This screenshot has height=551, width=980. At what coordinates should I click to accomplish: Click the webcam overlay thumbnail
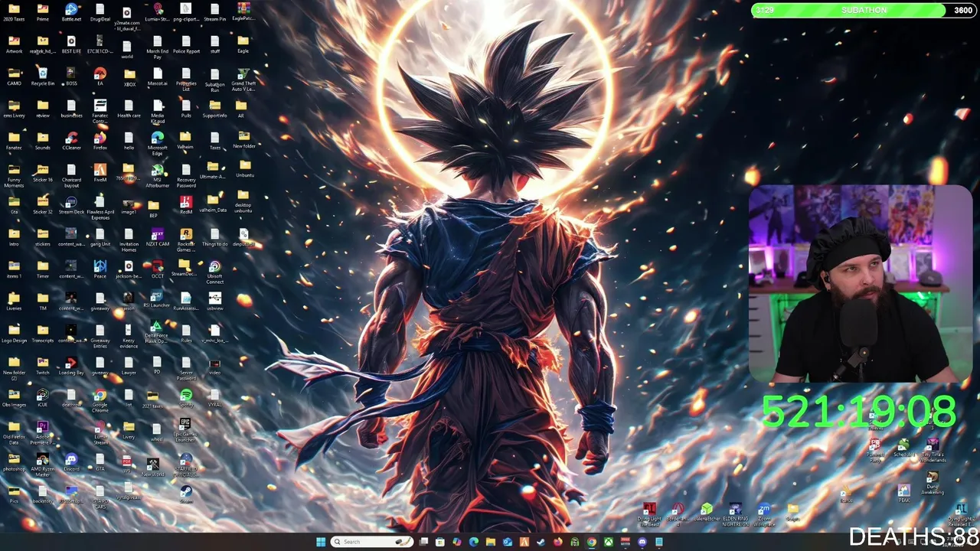point(860,283)
